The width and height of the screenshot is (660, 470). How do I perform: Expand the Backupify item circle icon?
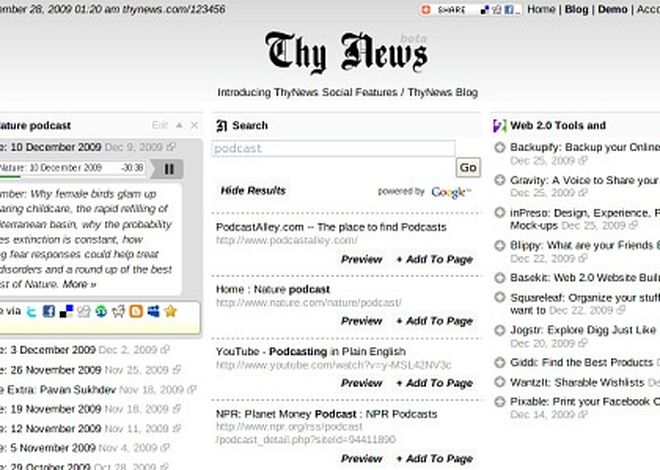(500, 148)
